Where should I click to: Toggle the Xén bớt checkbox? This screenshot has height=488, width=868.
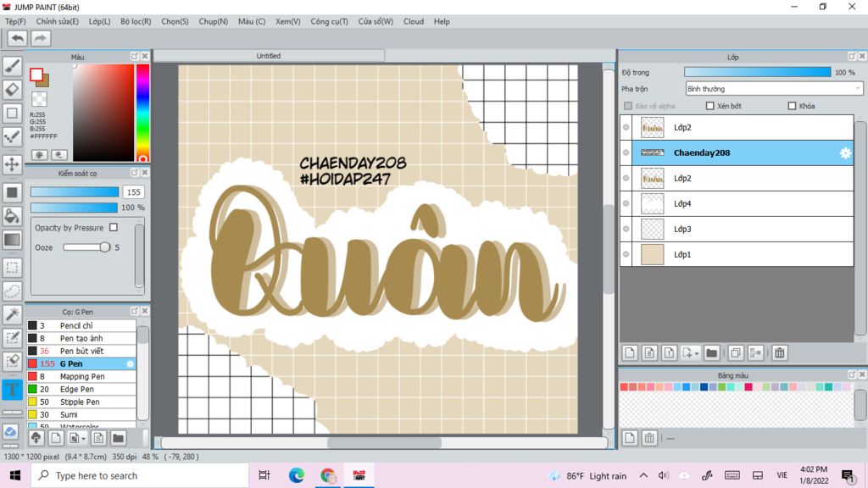(709, 106)
